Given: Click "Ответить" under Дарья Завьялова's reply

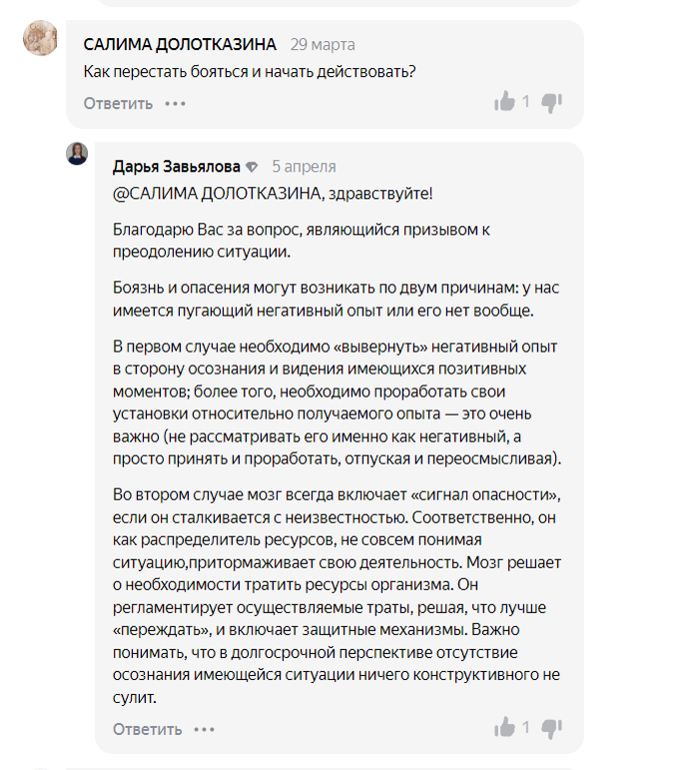Looking at the screenshot, I should pyautogui.click(x=147, y=728).
